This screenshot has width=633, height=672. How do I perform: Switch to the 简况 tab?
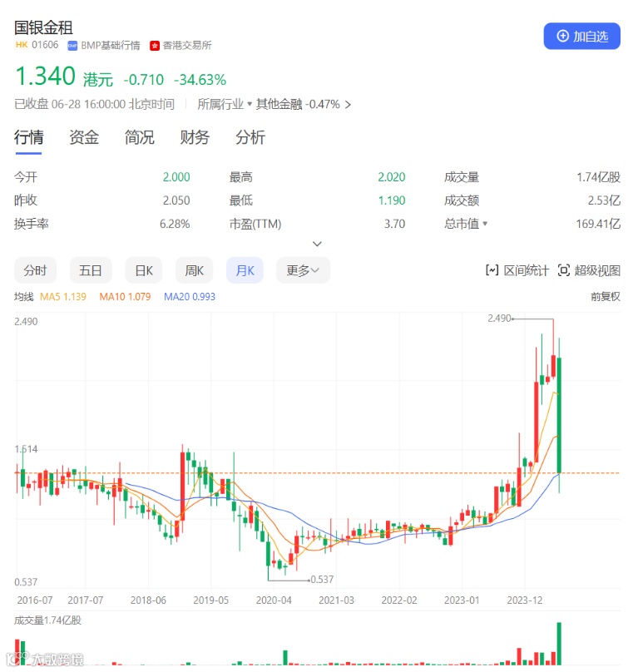[139, 137]
